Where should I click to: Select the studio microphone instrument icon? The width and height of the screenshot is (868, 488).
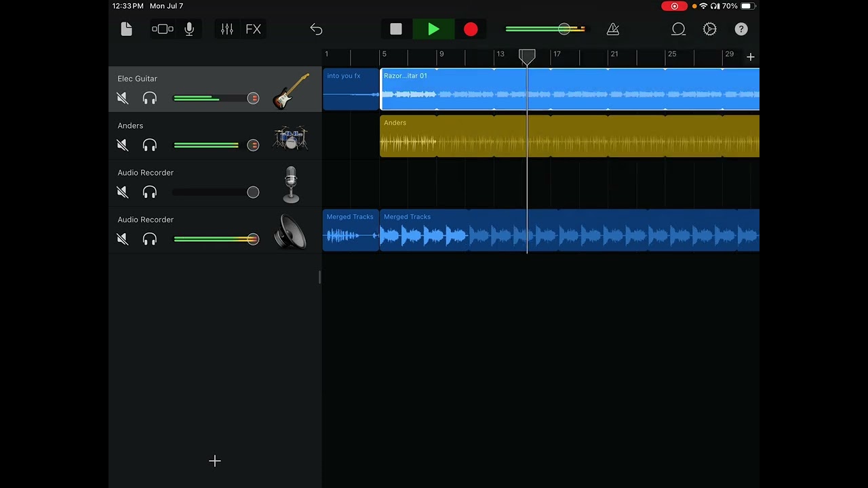[291, 184]
